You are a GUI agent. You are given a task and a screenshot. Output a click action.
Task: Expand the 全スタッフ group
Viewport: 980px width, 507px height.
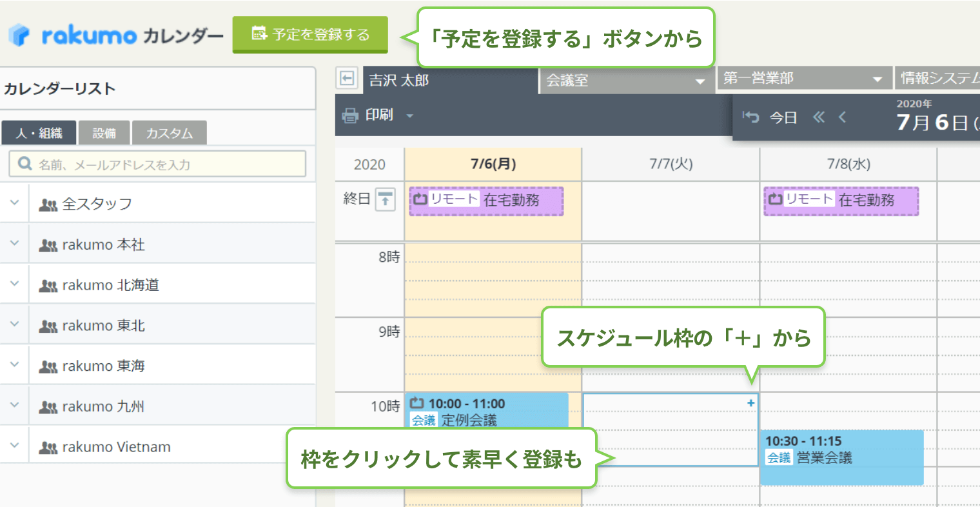[x=14, y=203]
